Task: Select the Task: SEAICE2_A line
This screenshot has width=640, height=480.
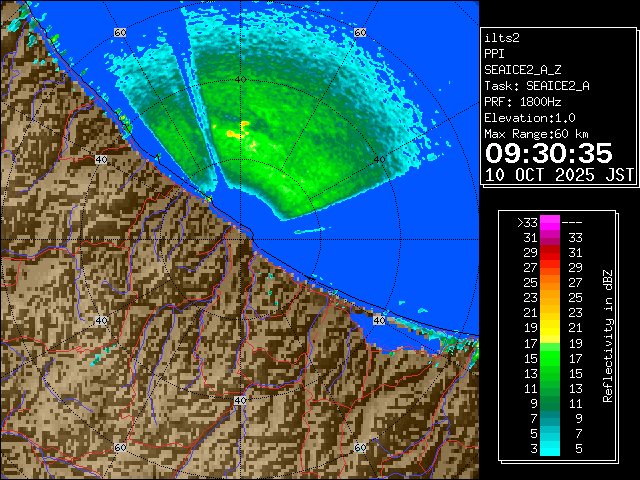Action: pyautogui.click(x=536, y=86)
